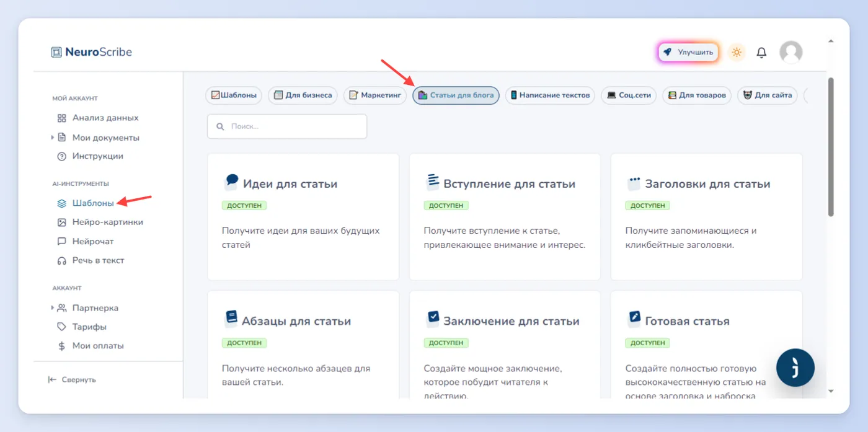Click the Готовая статья pencil icon
The height and width of the screenshot is (432, 868).
pos(634,319)
